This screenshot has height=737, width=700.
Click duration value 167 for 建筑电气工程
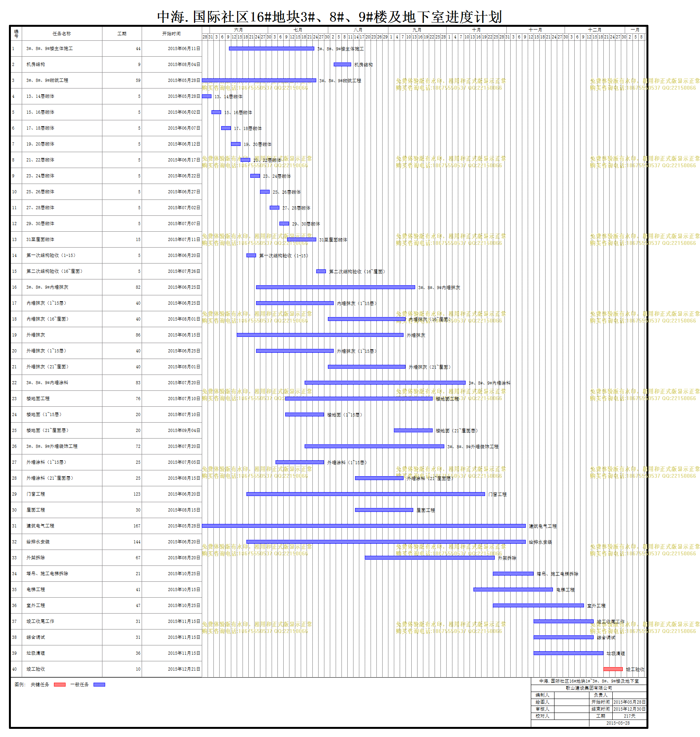137,526
